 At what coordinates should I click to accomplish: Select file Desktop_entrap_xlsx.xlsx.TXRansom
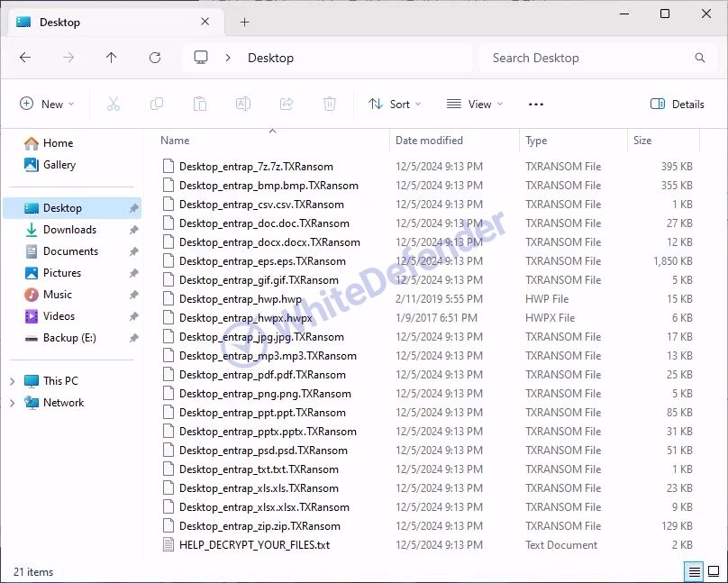click(264, 507)
